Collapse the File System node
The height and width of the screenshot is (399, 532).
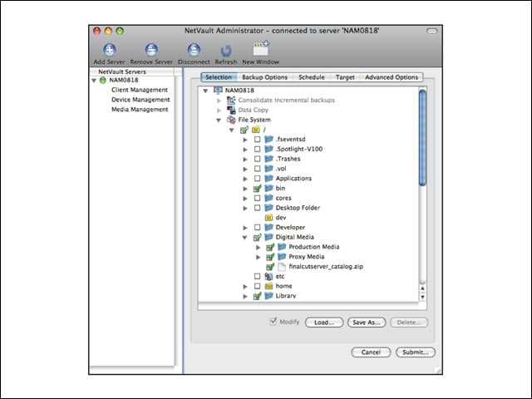219,120
